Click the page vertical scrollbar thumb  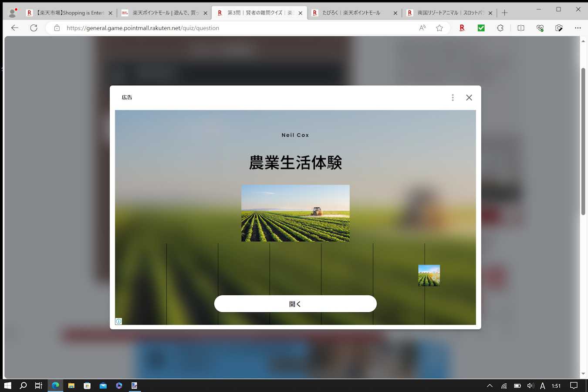pyautogui.click(x=583, y=141)
